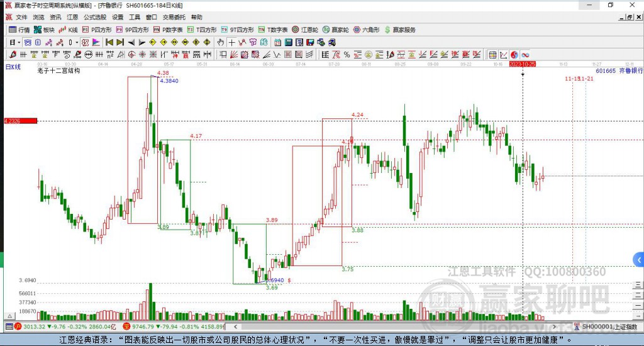Open the 窗口 menu

point(151,17)
